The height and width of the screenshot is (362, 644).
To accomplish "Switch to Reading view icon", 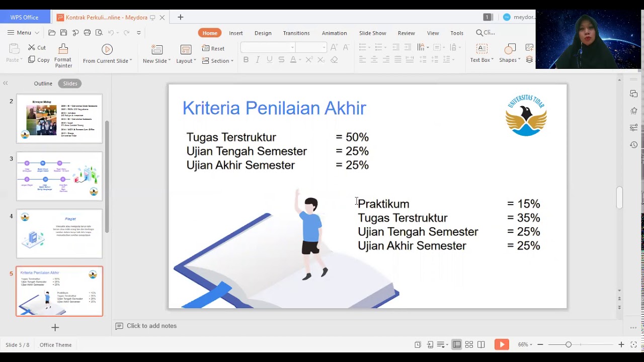I will tap(481, 344).
